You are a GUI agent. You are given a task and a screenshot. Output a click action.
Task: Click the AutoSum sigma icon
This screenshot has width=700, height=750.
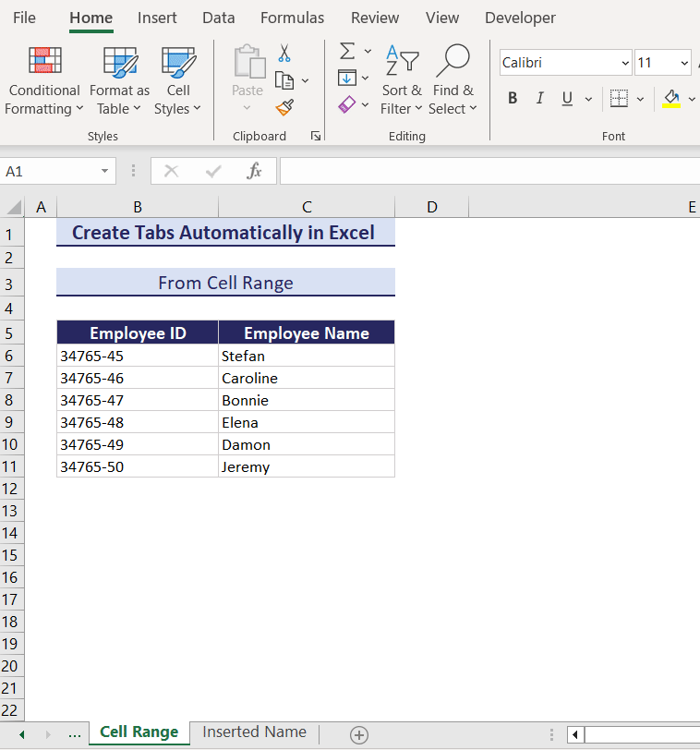pyautogui.click(x=347, y=51)
